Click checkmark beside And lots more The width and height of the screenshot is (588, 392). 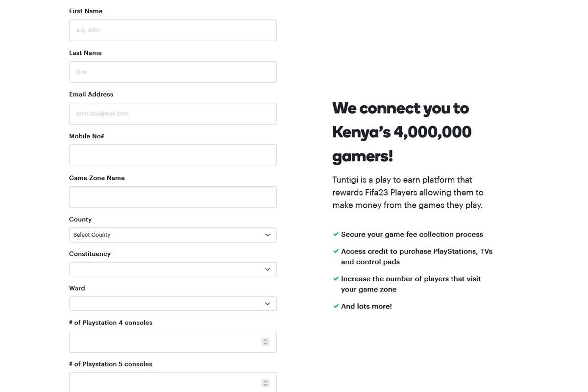tap(336, 306)
